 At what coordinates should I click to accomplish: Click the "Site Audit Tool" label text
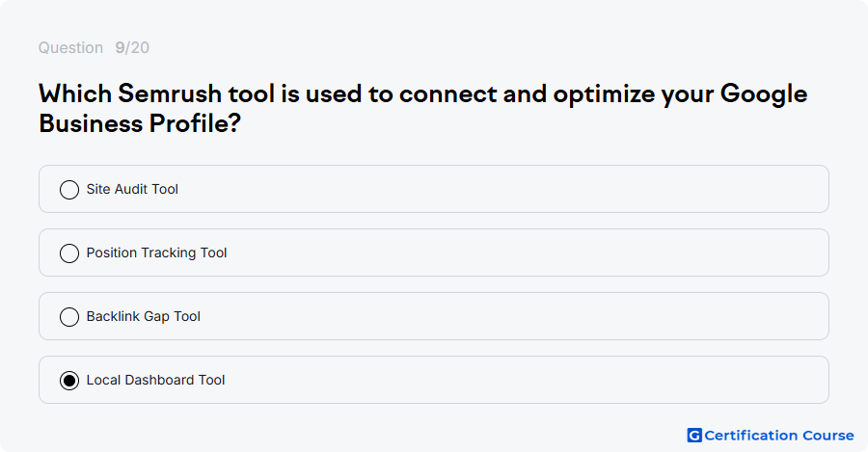tap(132, 189)
